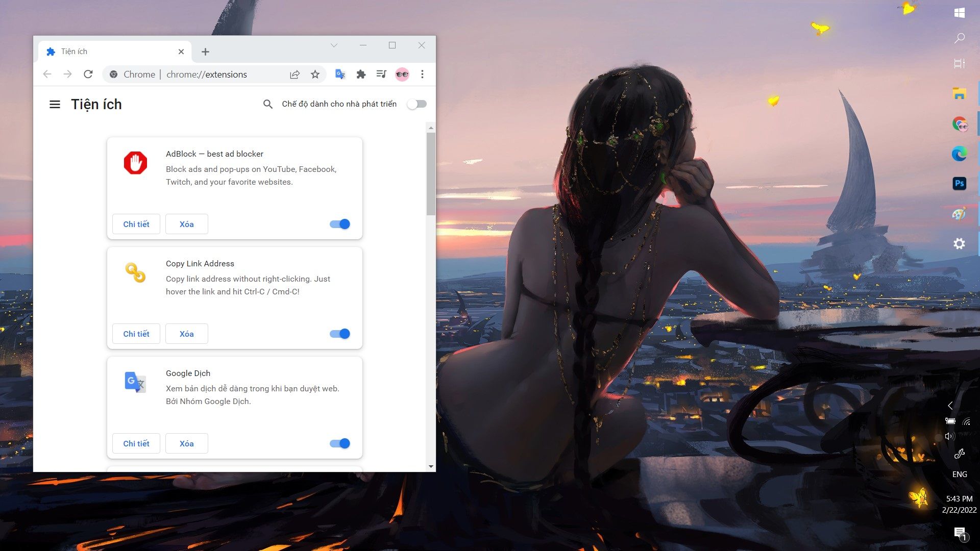The height and width of the screenshot is (551, 980).
Task: Click the extensions page scrollbar thumb
Action: click(x=431, y=174)
